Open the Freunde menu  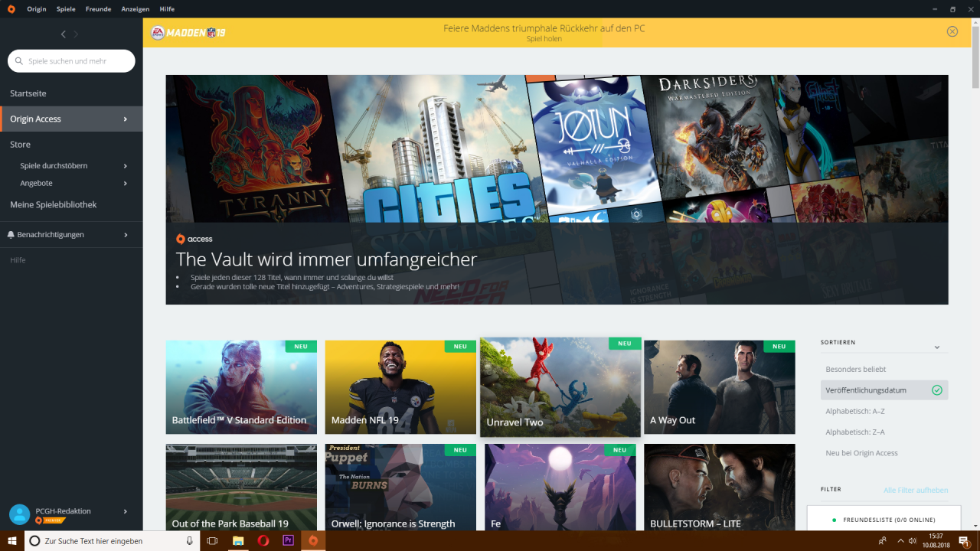pos(100,9)
